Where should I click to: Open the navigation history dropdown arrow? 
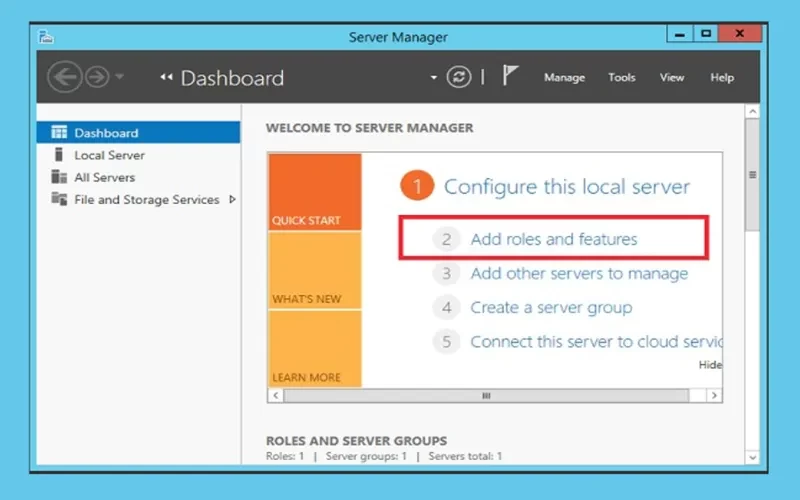click(x=119, y=77)
